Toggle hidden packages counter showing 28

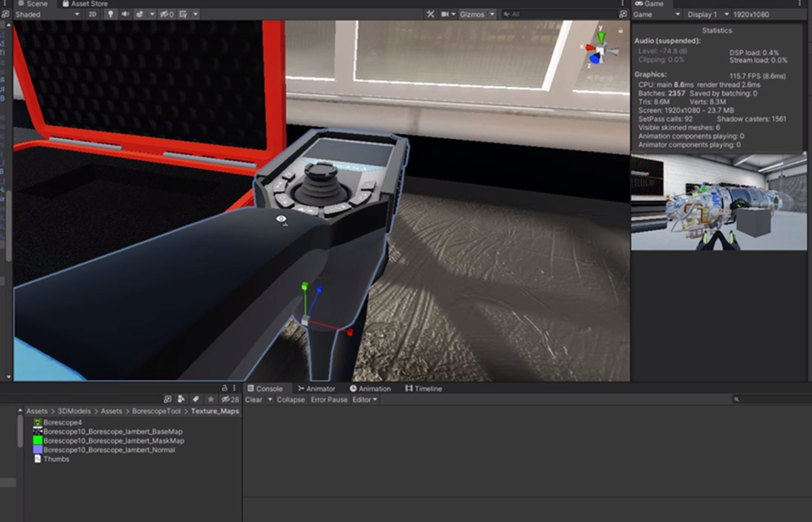[x=231, y=399]
